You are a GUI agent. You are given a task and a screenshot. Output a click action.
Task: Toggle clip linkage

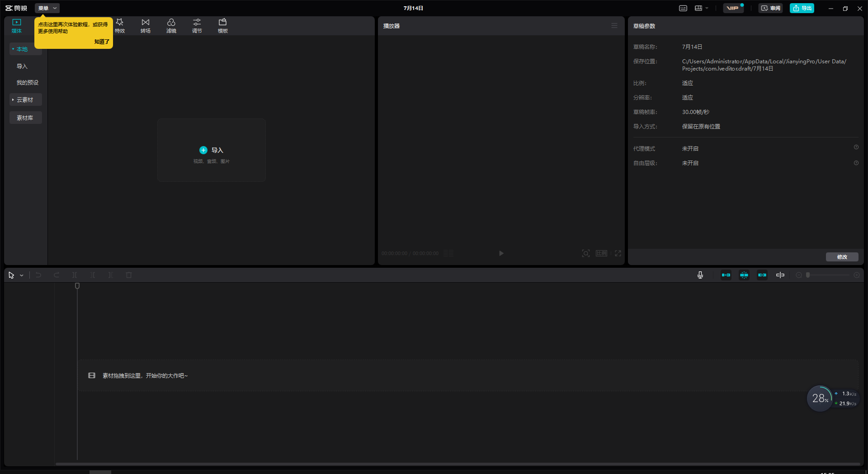click(x=762, y=275)
